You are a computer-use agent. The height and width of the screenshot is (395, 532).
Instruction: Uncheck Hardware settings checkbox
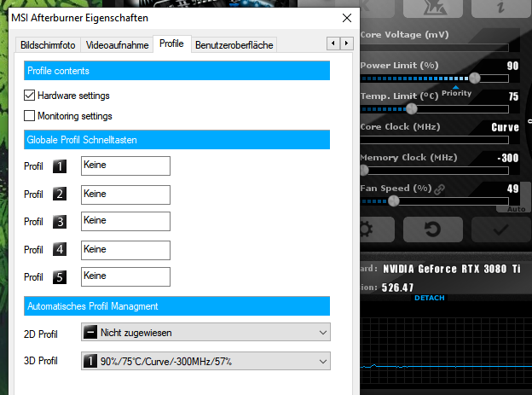point(30,96)
